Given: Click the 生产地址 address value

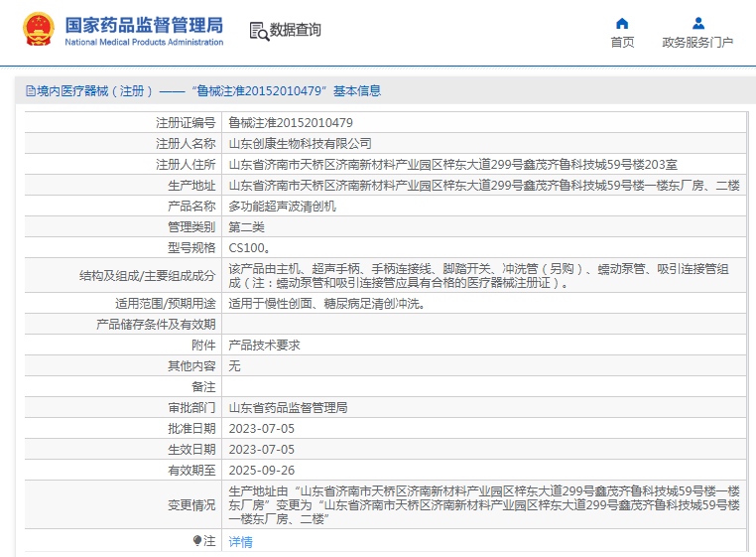Looking at the screenshot, I should point(484,186).
